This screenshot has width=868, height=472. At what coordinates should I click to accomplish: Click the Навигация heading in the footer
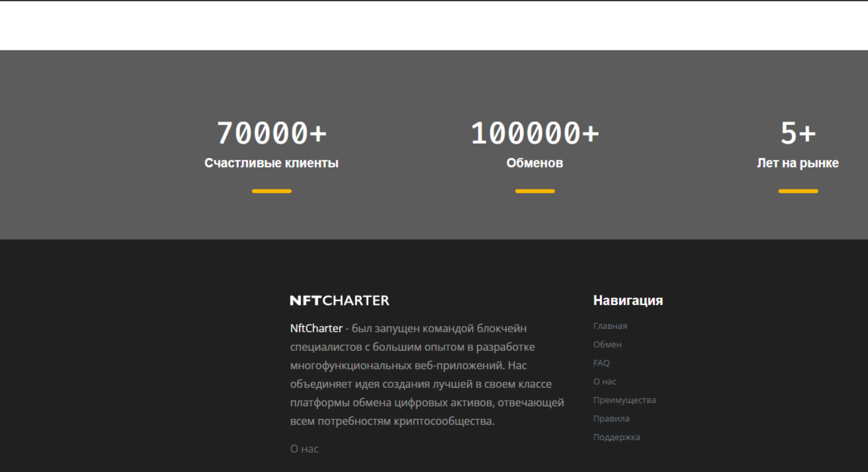click(x=628, y=301)
